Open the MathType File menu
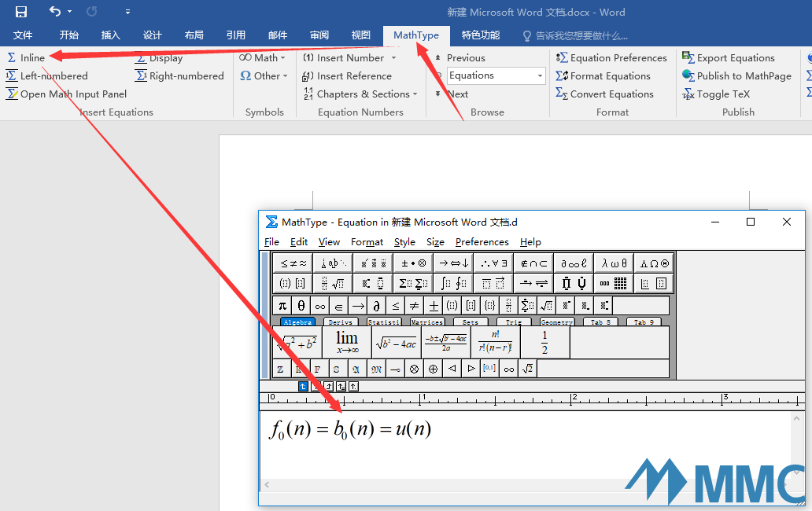 click(272, 242)
